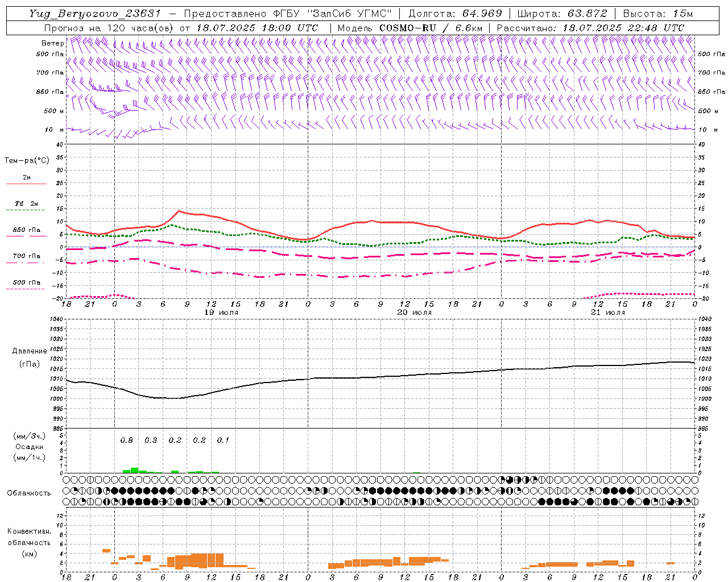Click the (мм/1ч.) precipitation unit label
The image size is (728, 582).
(30, 458)
